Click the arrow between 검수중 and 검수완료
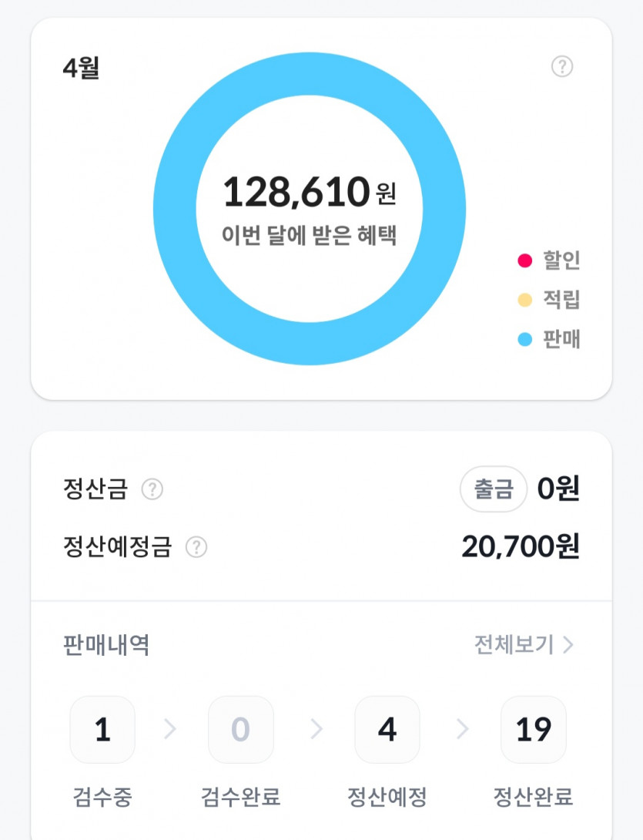 (171, 730)
